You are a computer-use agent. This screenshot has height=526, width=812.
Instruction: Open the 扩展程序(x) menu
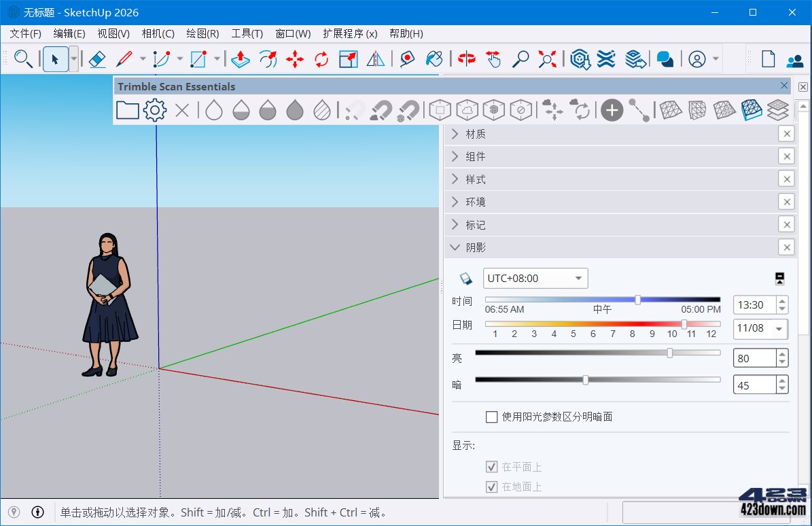pyautogui.click(x=350, y=33)
